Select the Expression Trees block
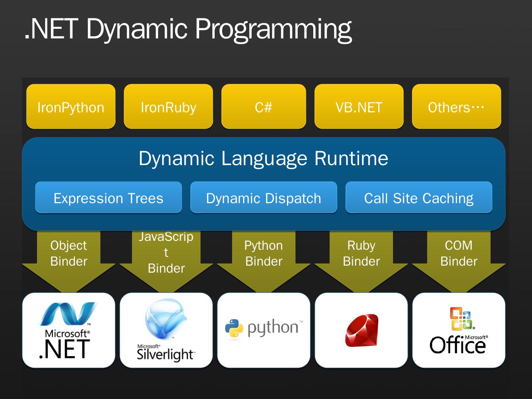Image resolution: width=532 pixels, height=399 pixels. tap(109, 198)
